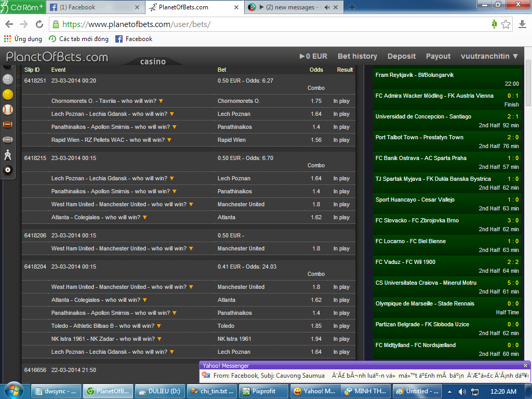Expand Panathinaikos arrow in slip 6418251
The image size is (532, 399).
coord(175,127)
